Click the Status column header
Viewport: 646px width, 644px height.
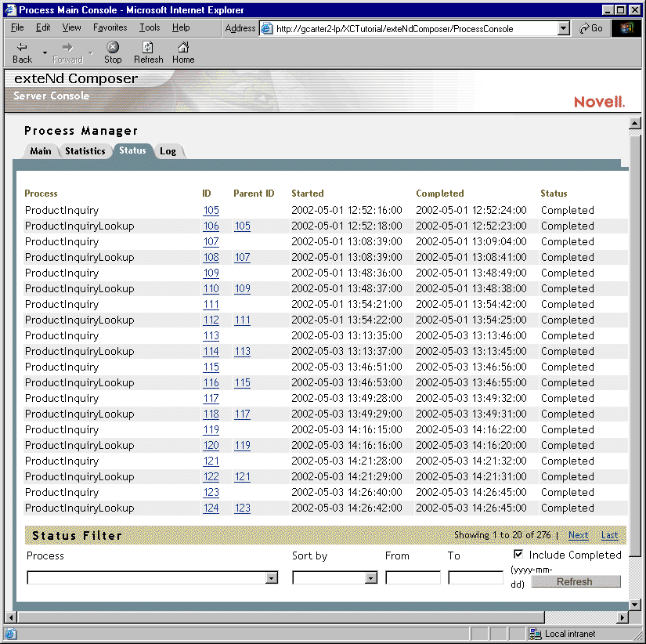click(554, 194)
